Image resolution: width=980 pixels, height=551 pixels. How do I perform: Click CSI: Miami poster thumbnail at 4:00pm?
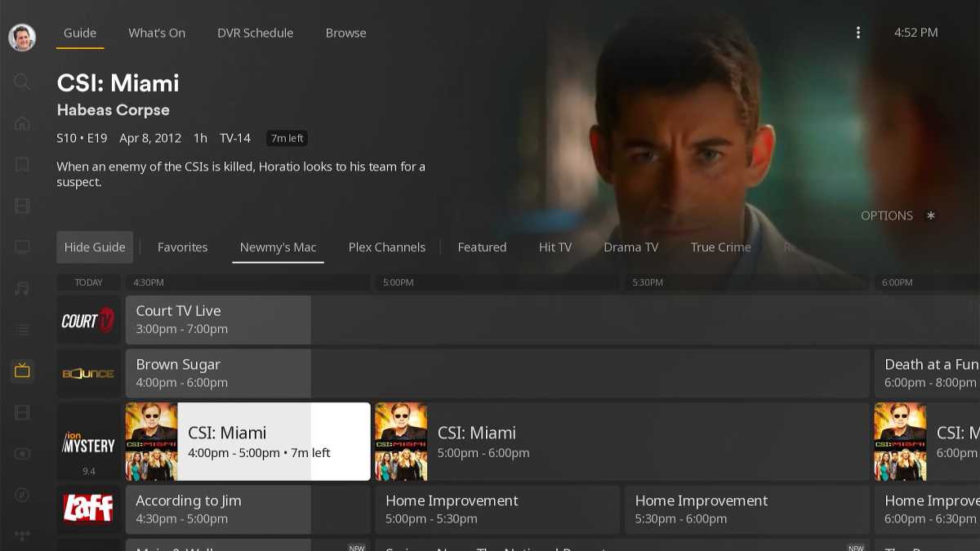coord(151,442)
